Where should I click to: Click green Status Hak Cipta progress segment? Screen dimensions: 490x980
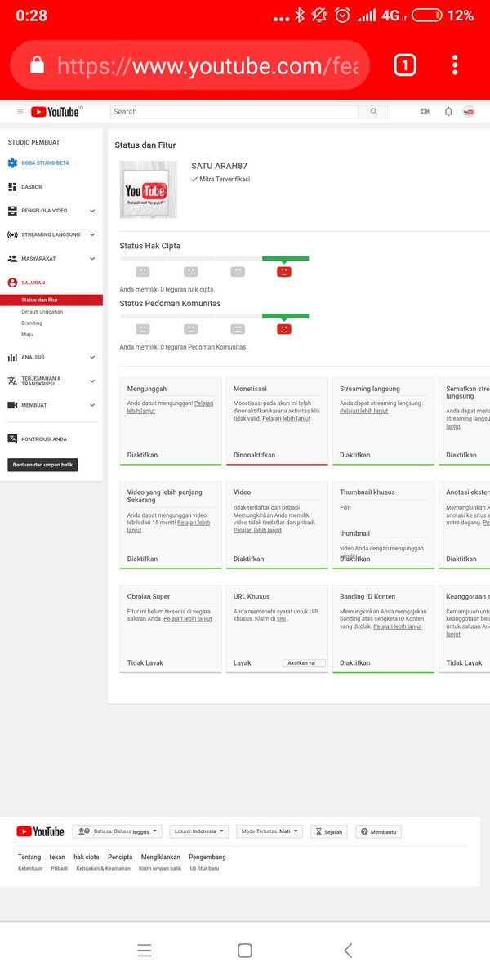(285, 259)
